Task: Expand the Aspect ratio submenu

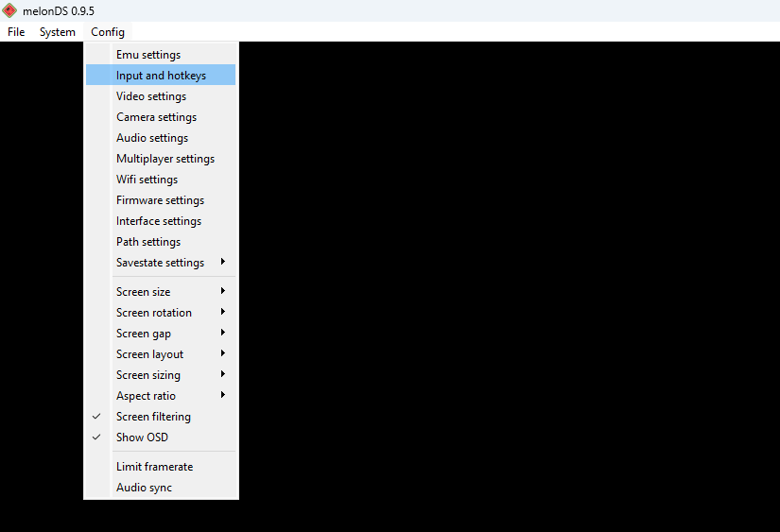Action: pyautogui.click(x=146, y=396)
